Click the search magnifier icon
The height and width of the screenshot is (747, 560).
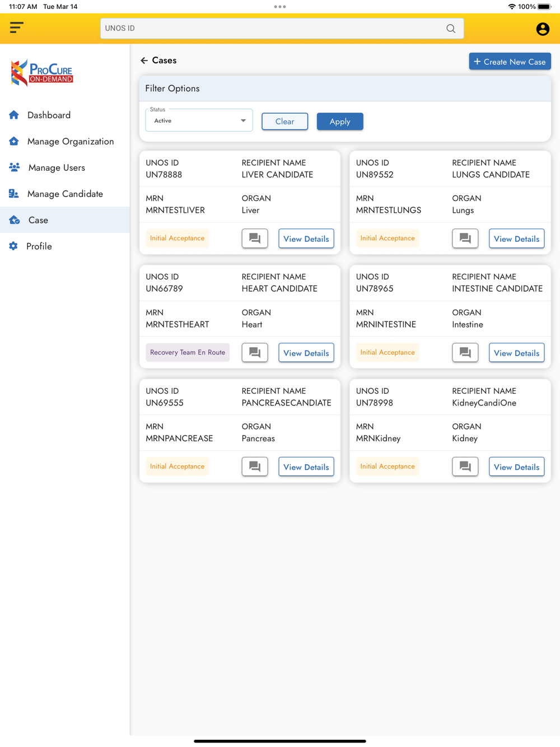(x=451, y=29)
